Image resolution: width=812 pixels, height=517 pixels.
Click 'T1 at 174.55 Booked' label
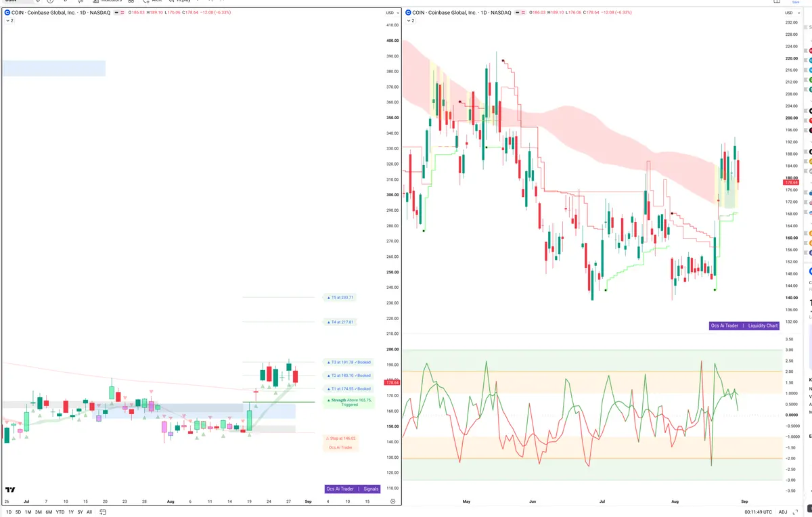click(348, 388)
